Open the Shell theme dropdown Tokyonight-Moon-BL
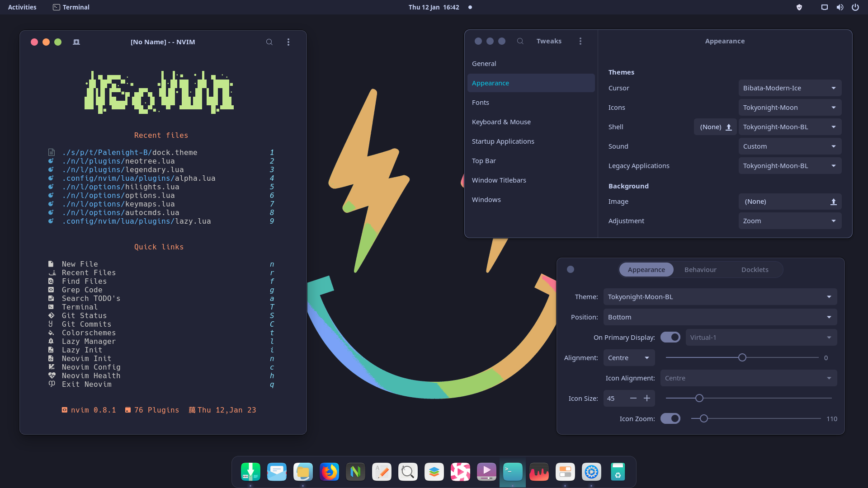Screen dimensions: 868x488 point(790,127)
